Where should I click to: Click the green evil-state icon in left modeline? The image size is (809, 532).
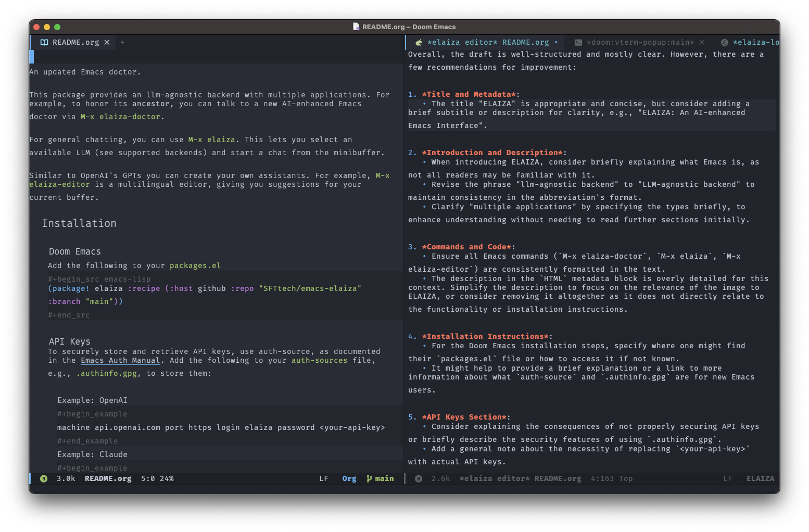[44, 478]
